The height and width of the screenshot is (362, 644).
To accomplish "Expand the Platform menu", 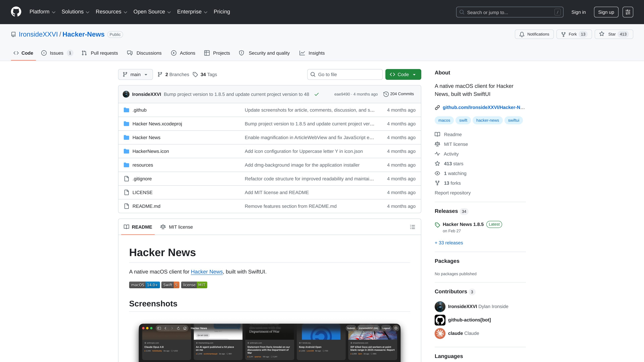I will 42,12.
